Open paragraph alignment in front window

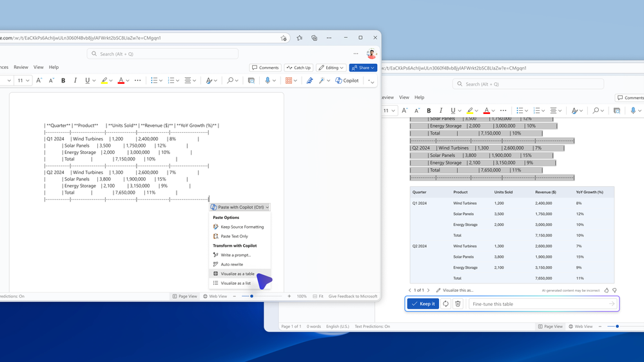click(x=188, y=81)
